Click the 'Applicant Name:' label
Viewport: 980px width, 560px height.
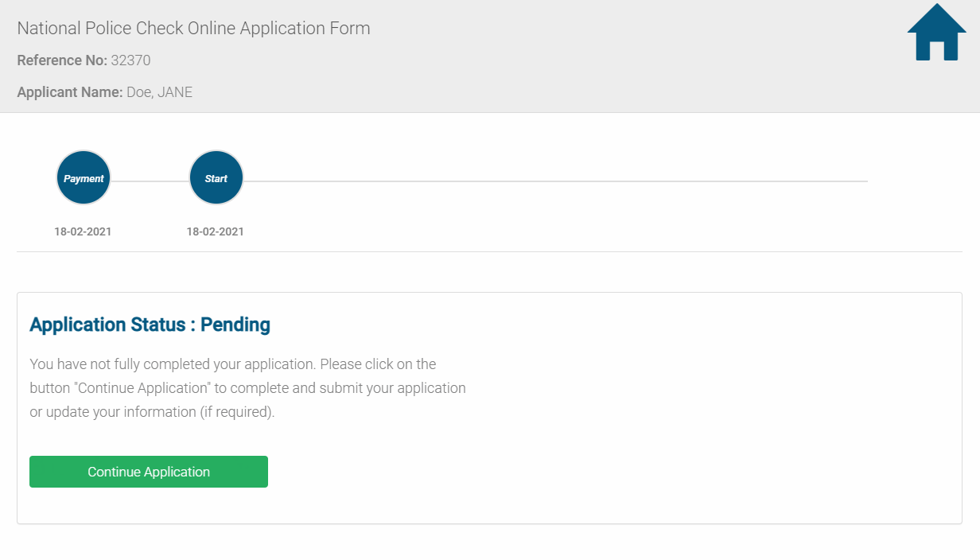coord(70,92)
